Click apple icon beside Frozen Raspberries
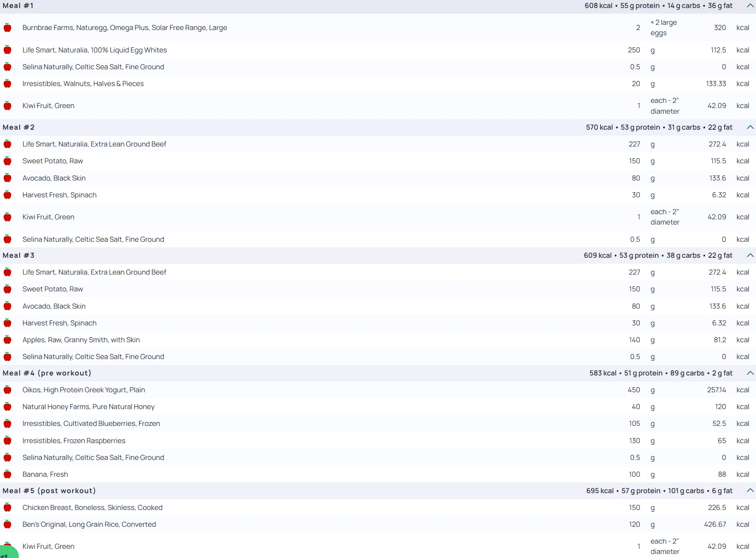 pyautogui.click(x=7, y=441)
